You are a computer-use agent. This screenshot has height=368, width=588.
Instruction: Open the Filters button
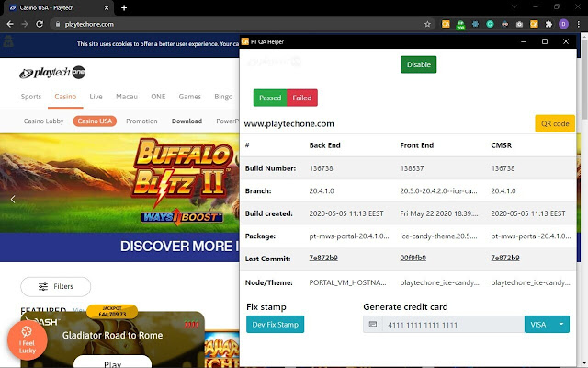tap(55, 287)
